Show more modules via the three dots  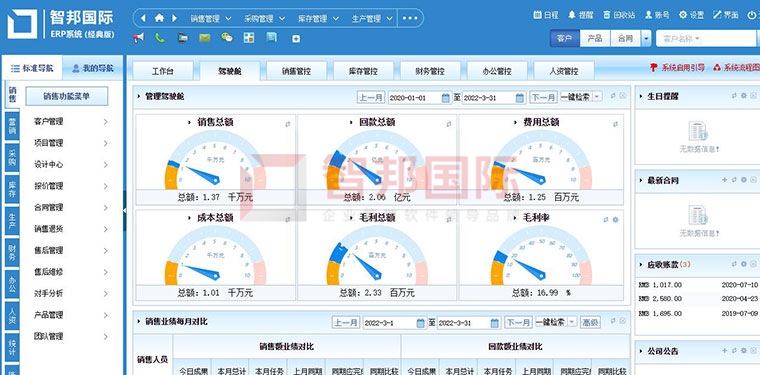pyautogui.click(x=410, y=18)
